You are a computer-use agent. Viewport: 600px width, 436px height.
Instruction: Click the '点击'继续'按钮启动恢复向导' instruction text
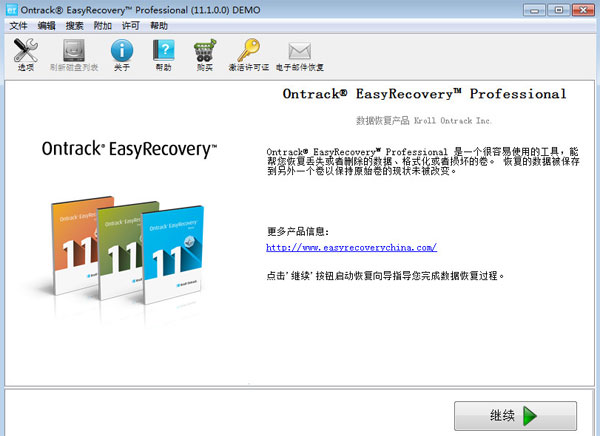point(386,276)
